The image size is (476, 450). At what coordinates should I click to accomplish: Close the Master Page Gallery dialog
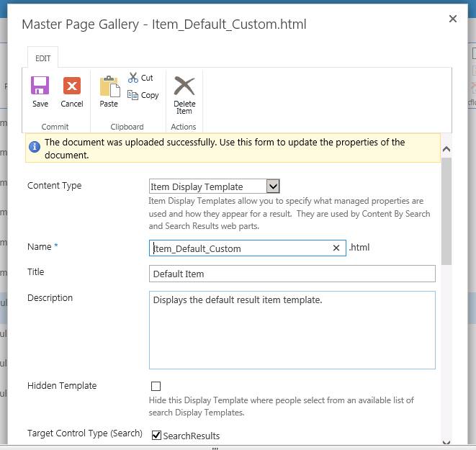point(453,19)
